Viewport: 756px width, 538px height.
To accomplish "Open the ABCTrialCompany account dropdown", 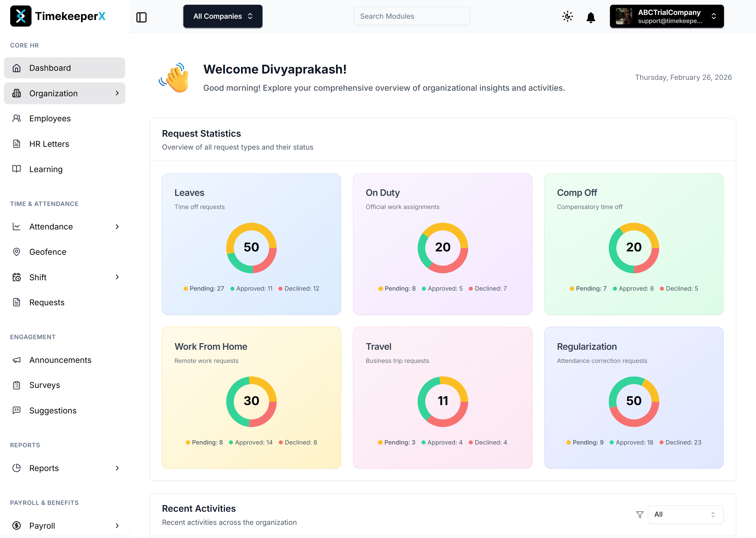I will (666, 16).
